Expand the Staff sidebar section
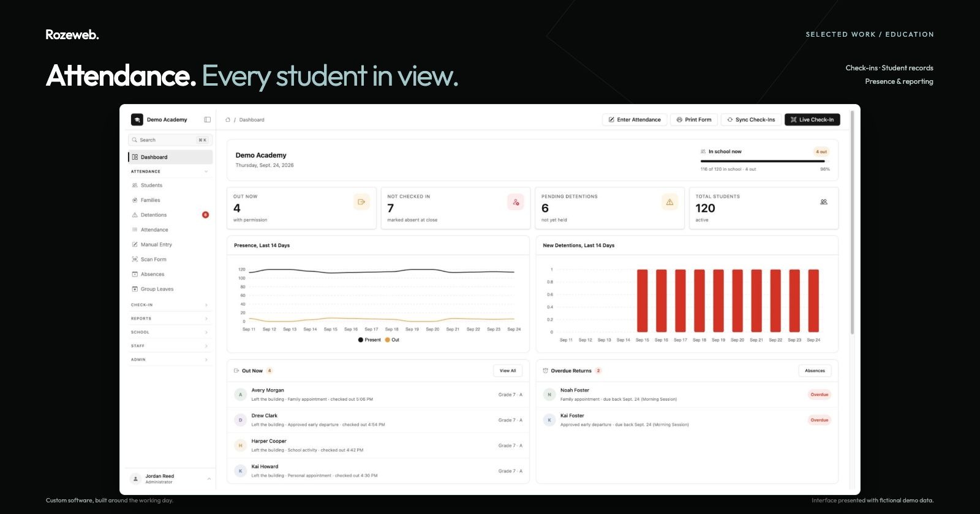This screenshot has height=514, width=980. click(206, 346)
